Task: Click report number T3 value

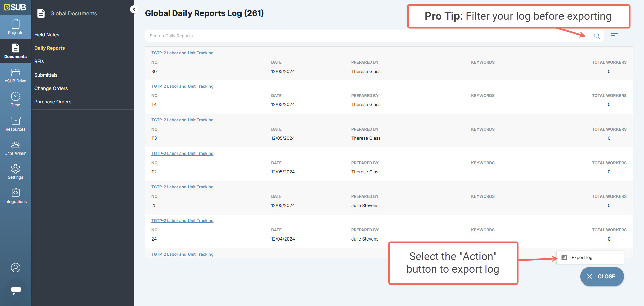Action: click(154, 138)
